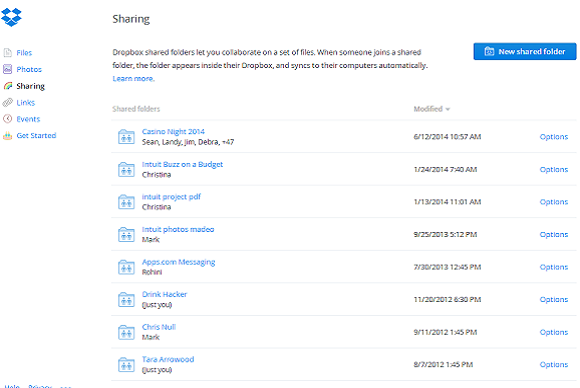
Task: Click the Intuit project pdf folder icon
Action: [126, 202]
